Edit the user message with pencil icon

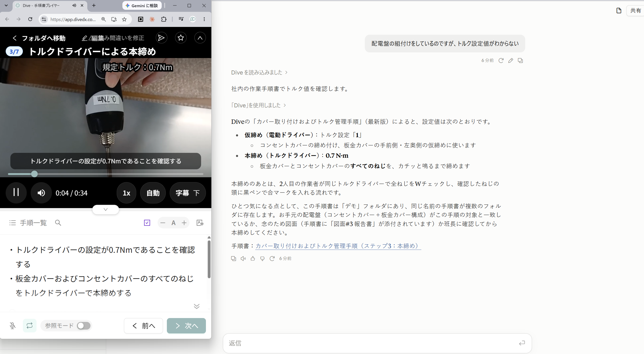(x=511, y=60)
